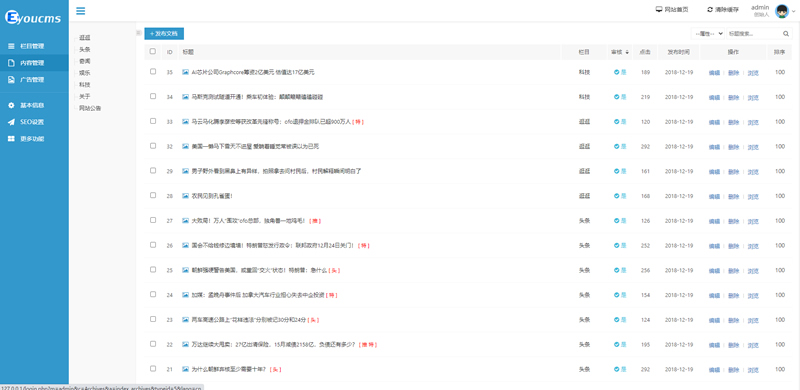Open the 属性 filter dropdown
Image resolution: width=800 pixels, height=390 pixels.
click(x=708, y=34)
